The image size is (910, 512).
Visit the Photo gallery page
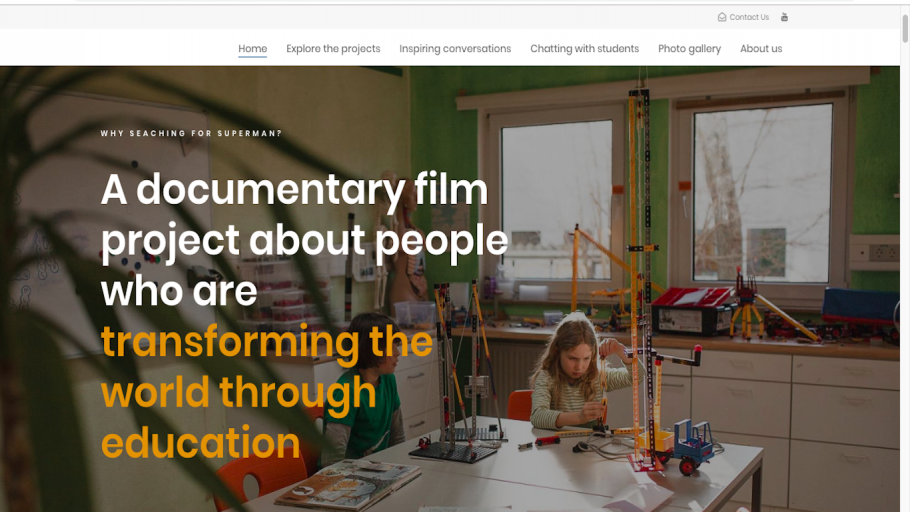[x=689, y=49]
